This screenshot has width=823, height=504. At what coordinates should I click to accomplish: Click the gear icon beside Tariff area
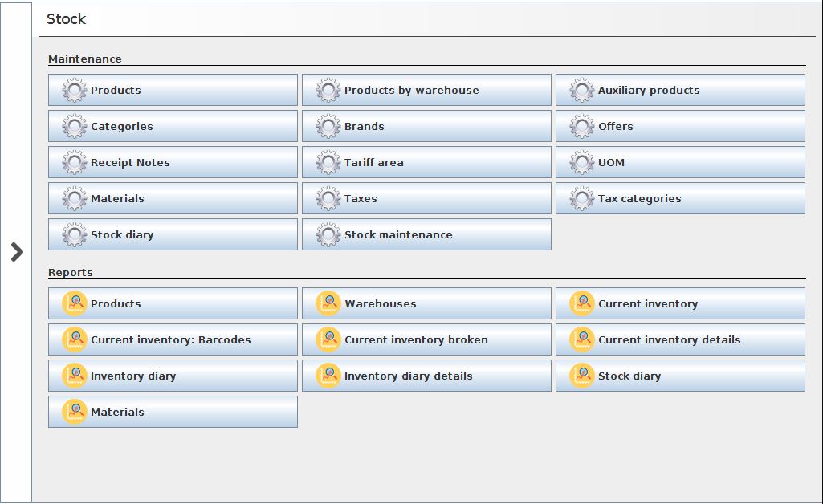tap(328, 163)
